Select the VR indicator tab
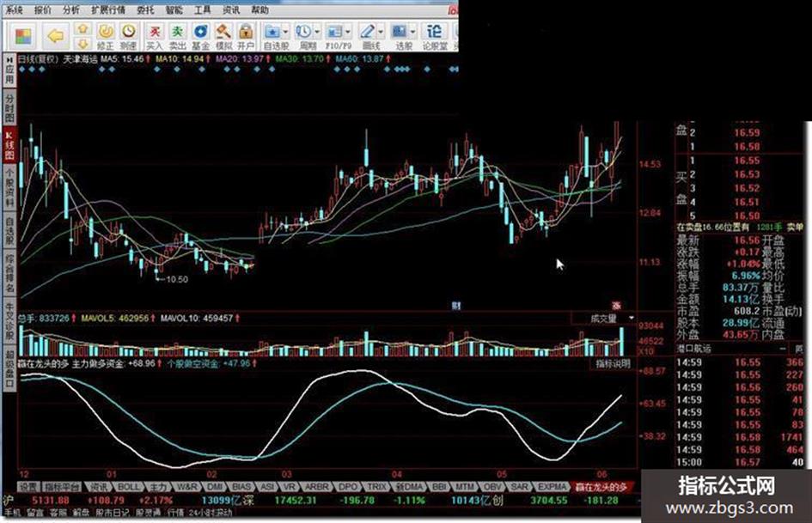The width and height of the screenshot is (812, 523). tap(289, 487)
